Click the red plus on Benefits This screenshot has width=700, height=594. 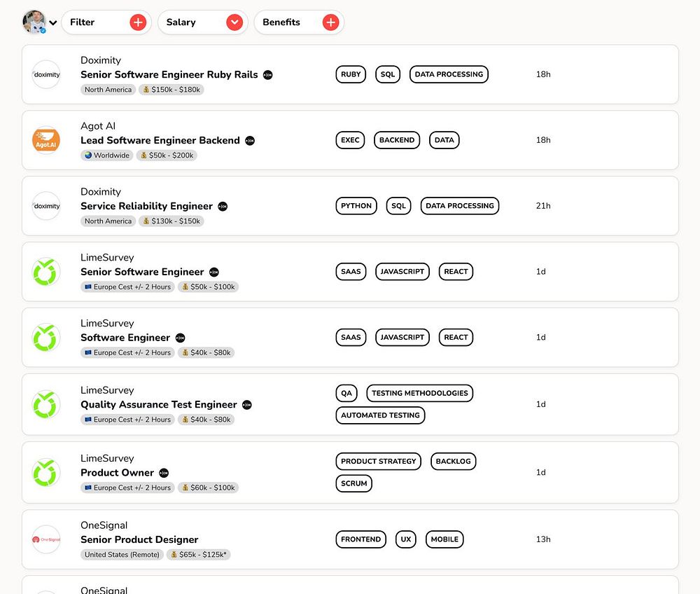[331, 22]
